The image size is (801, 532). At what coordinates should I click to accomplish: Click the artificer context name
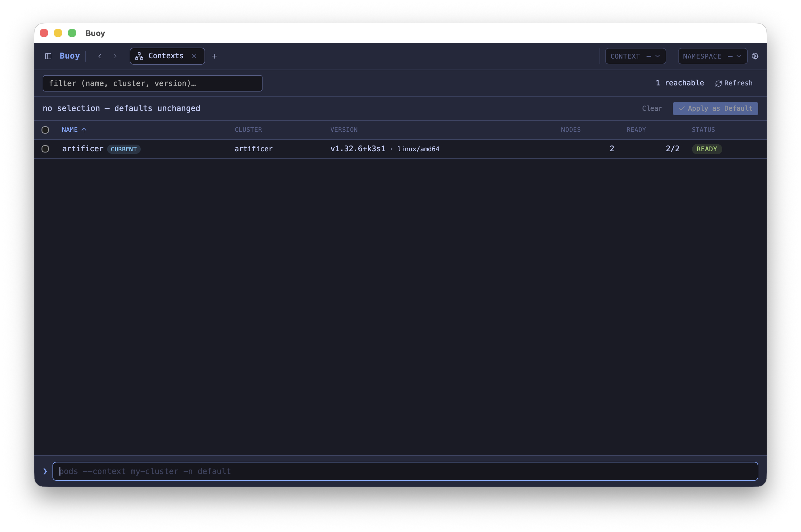(83, 149)
